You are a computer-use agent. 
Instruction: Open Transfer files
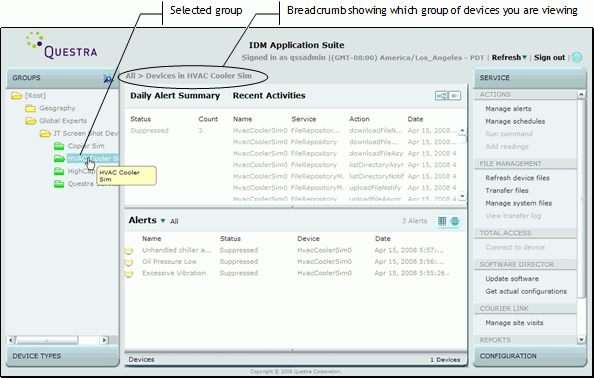point(507,191)
